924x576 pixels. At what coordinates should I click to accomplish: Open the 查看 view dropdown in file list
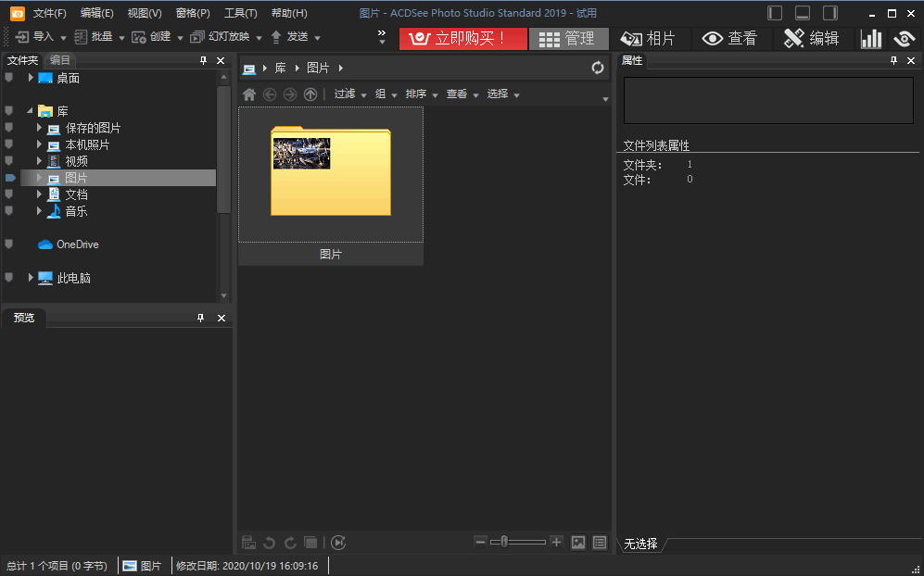(x=462, y=94)
